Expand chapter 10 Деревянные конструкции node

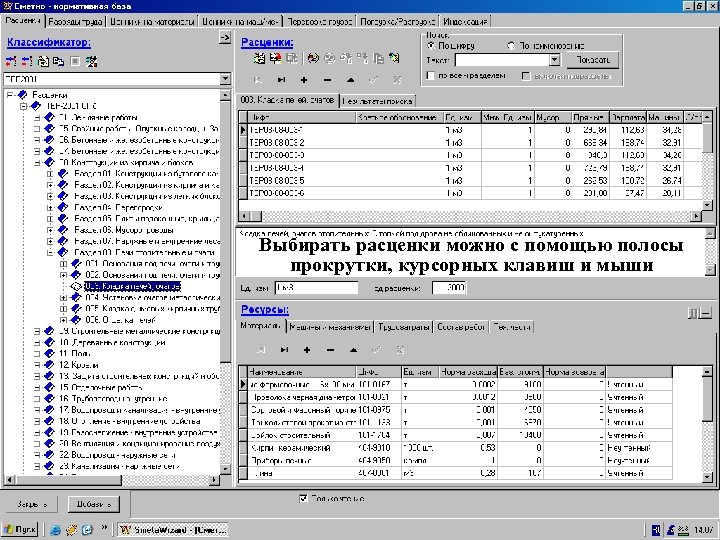[x=37, y=343]
